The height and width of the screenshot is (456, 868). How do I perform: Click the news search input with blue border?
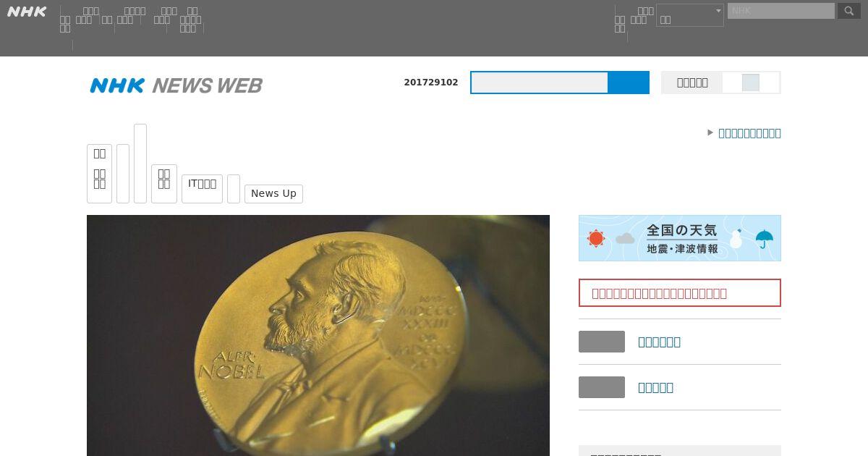[540, 83]
